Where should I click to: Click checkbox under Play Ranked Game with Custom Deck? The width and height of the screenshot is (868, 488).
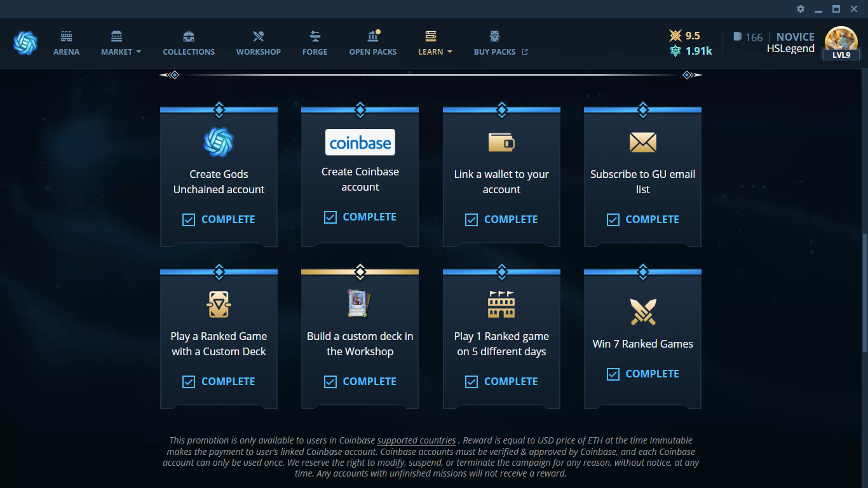pos(189,382)
